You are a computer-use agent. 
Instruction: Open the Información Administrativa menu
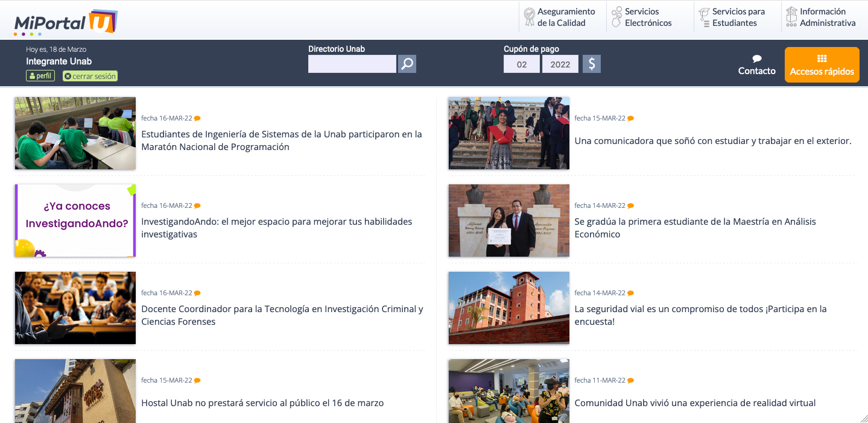[x=827, y=17]
